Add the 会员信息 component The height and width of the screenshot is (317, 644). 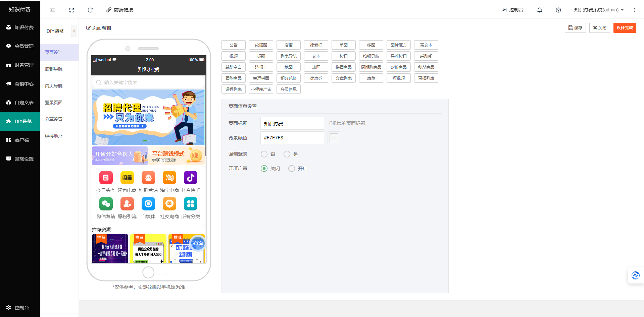(289, 89)
